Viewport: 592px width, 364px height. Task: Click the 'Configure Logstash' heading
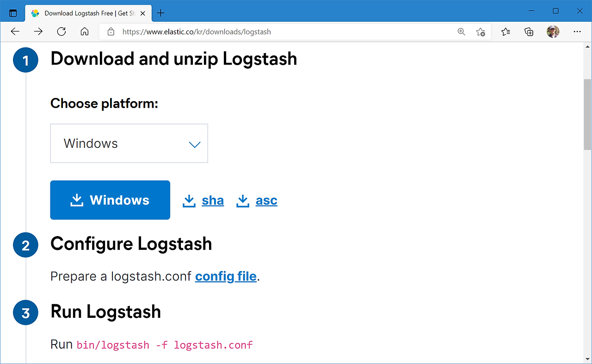click(131, 244)
